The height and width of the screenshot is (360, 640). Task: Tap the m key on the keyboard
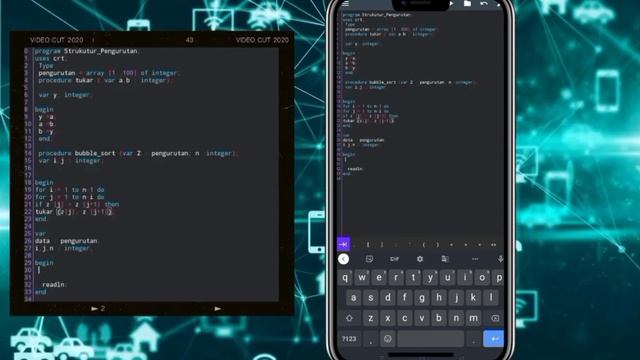click(473, 318)
